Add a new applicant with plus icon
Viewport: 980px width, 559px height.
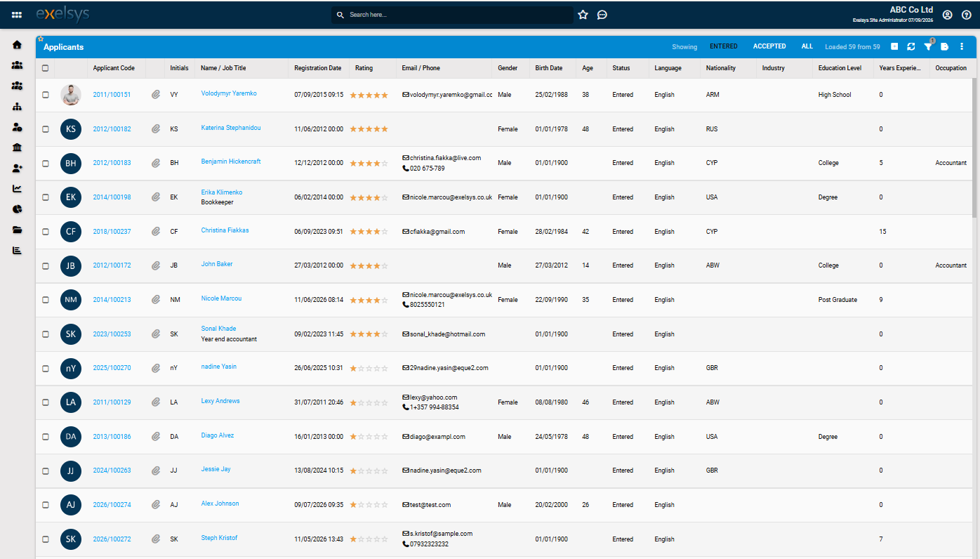tap(894, 46)
